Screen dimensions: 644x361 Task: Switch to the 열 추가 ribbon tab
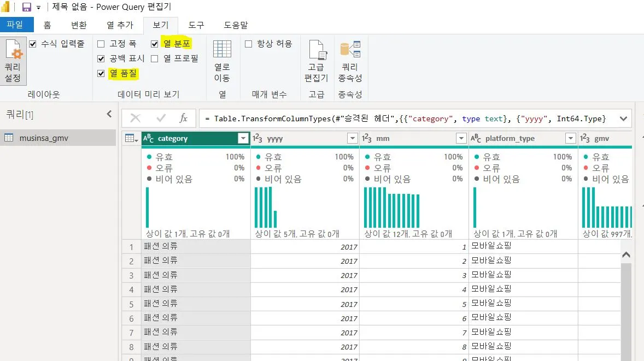pos(120,25)
